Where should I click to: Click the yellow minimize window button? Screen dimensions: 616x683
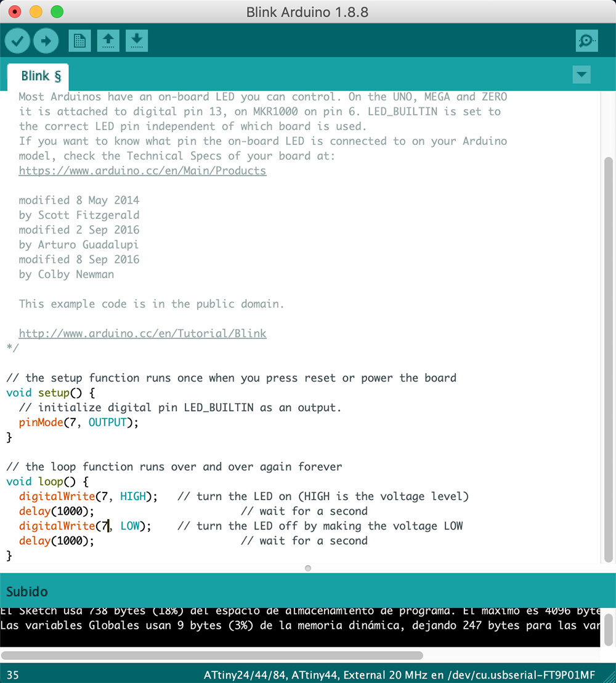click(x=36, y=12)
